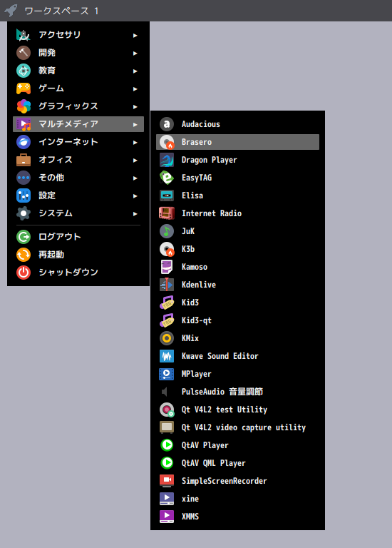Click the Elisa cassette icon
392x548 pixels.
click(x=167, y=196)
